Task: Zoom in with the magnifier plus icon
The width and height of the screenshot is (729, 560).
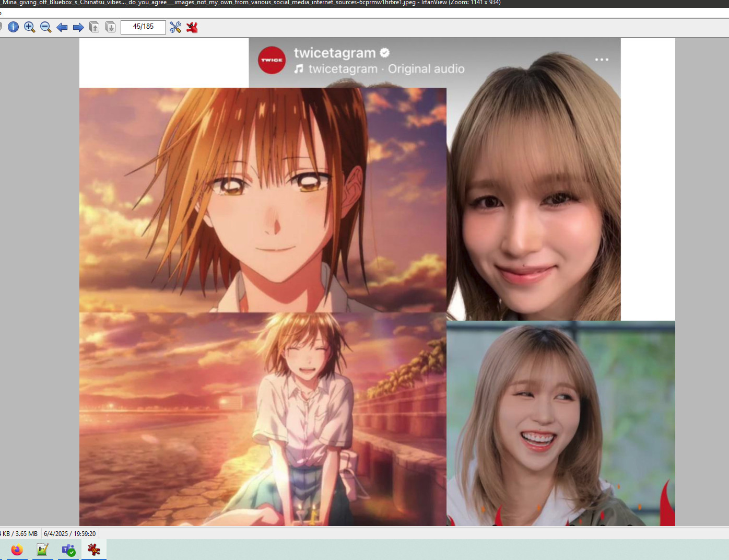Action: (30, 27)
